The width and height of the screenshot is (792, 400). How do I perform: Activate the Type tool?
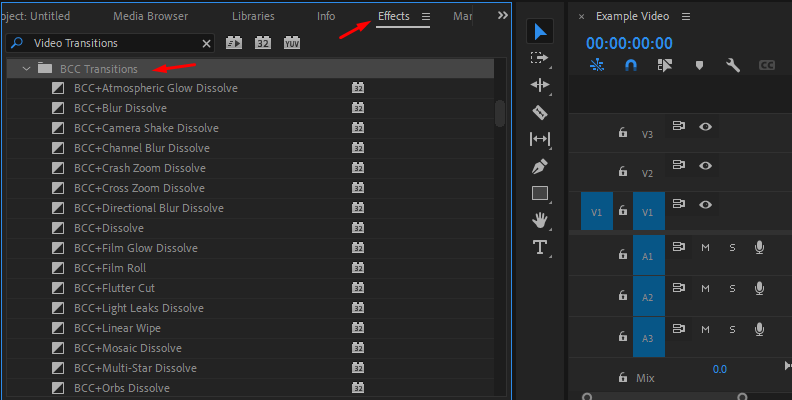540,247
